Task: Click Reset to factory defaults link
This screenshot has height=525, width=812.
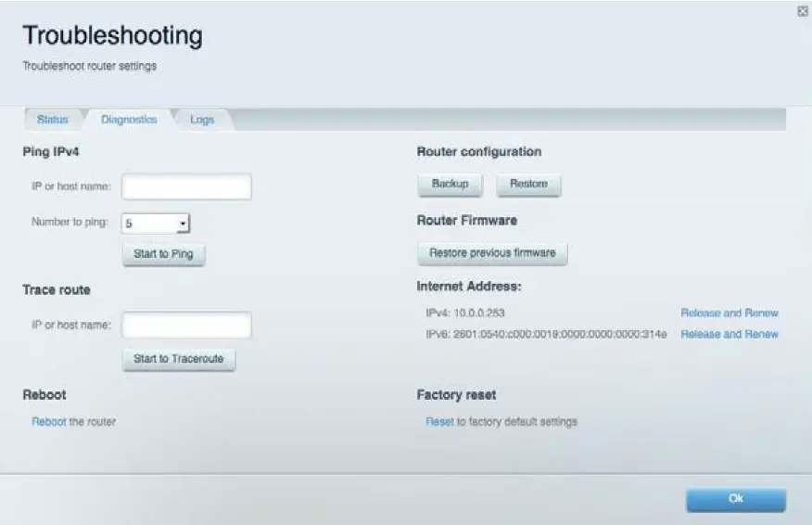Action: [x=439, y=421]
